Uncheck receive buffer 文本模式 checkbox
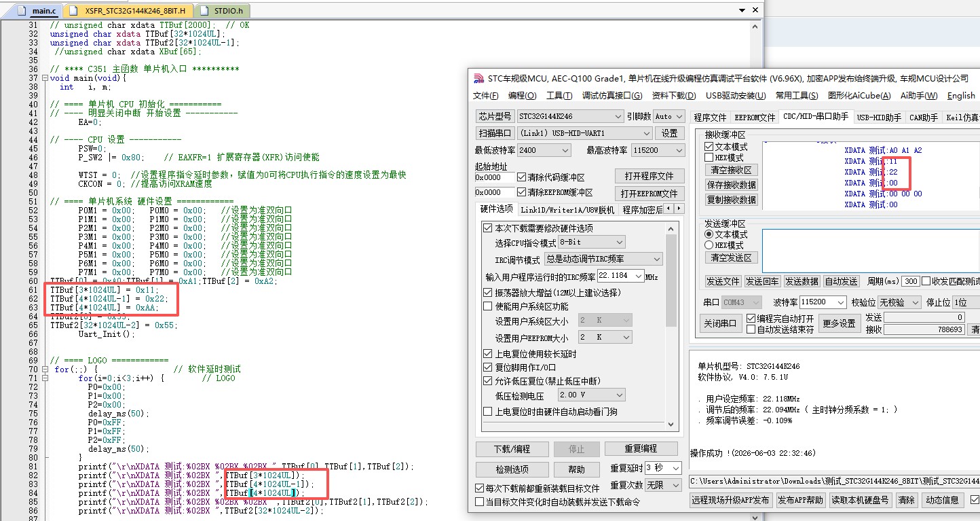The image size is (980, 521). pyautogui.click(x=709, y=147)
